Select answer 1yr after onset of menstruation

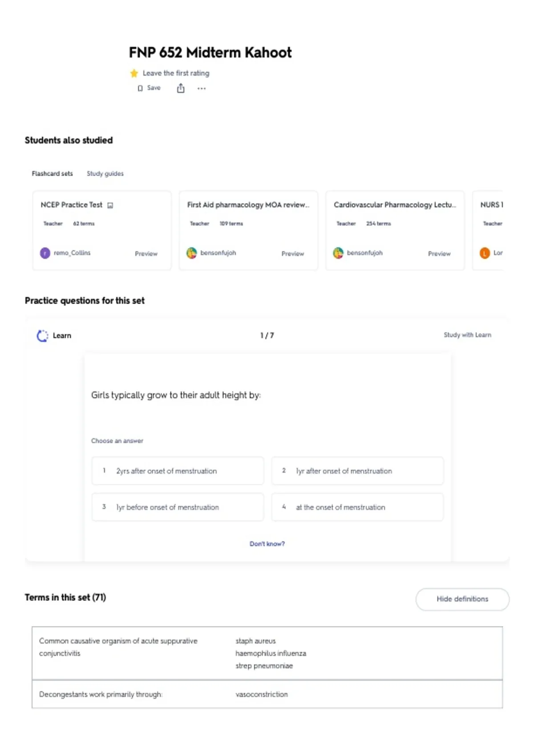(357, 470)
